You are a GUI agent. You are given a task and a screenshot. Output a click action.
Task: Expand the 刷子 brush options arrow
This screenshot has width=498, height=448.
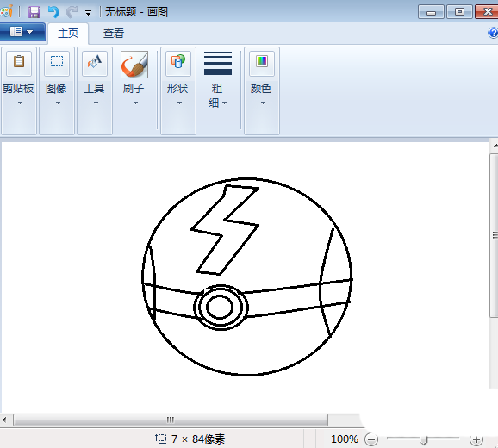click(x=135, y=103)
